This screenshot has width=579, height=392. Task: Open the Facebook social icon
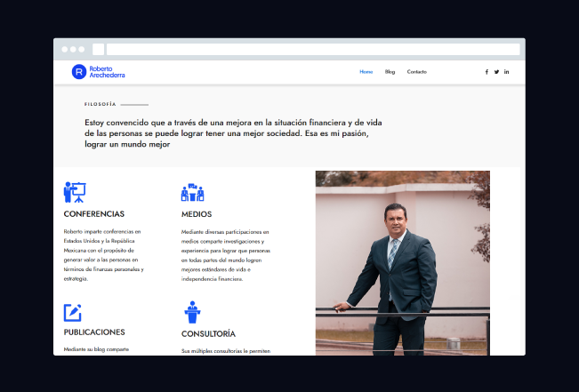(487, 72)
